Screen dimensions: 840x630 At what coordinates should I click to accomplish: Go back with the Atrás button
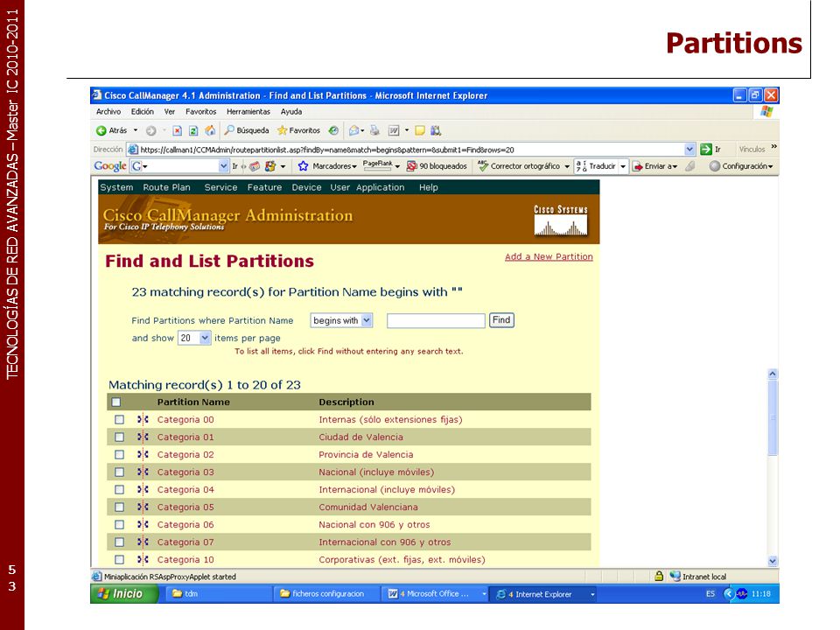(x=111, y=130)
